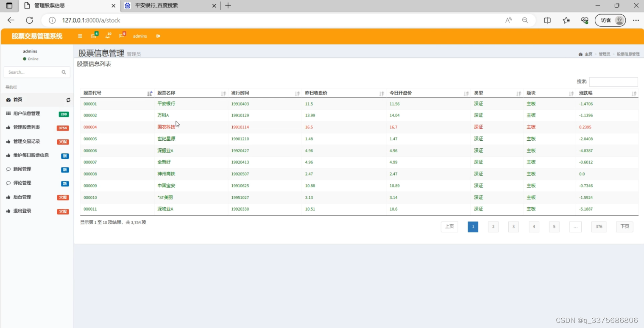Click admins username in top bar

coord(140,36)
